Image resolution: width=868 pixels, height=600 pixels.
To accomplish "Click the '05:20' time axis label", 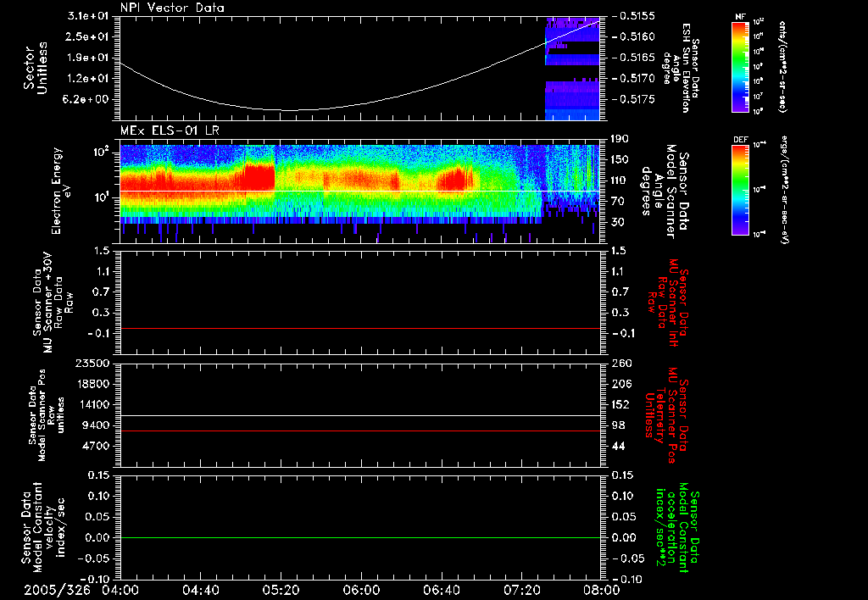I will tap(281, 590).
